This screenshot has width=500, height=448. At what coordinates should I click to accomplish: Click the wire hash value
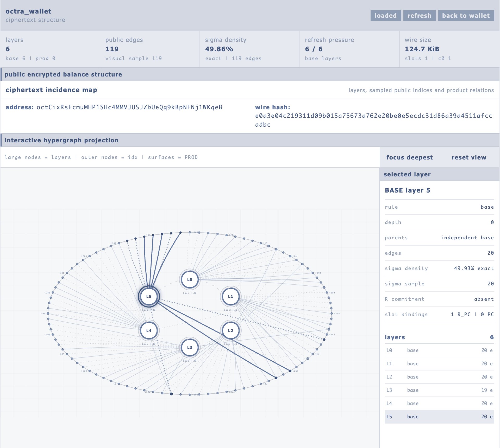pyautogui.click(x=374, y=120)
